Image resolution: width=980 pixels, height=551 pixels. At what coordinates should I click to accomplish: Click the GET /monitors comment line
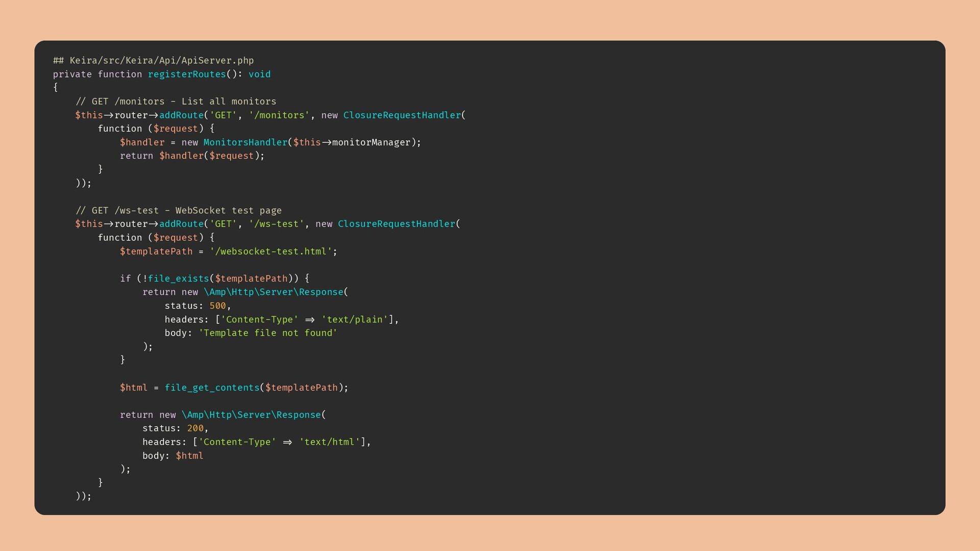[x=176, y=102]
